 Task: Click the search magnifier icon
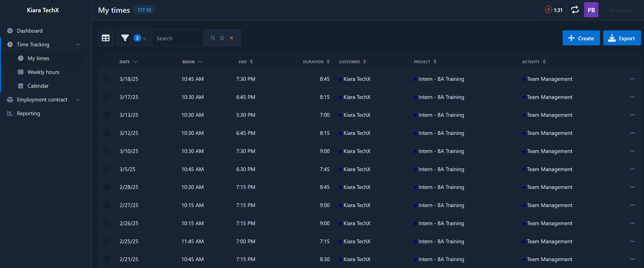[213, 38]
